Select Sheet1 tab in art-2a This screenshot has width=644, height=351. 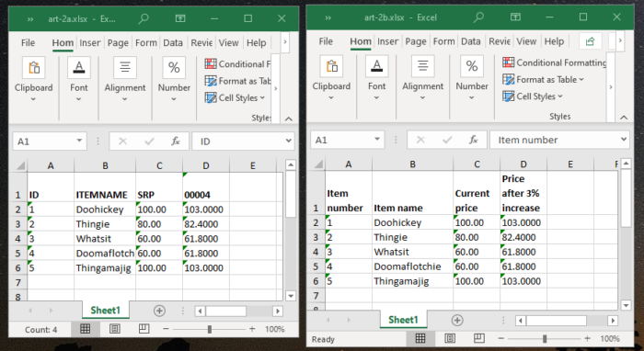tap(105, 311)
